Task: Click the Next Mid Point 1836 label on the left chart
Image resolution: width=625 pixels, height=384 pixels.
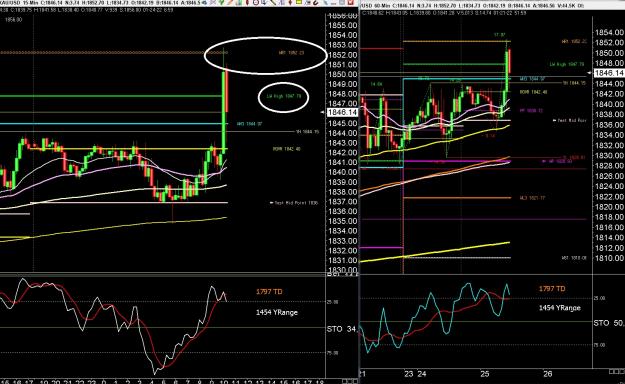Action: click(294, 203)
